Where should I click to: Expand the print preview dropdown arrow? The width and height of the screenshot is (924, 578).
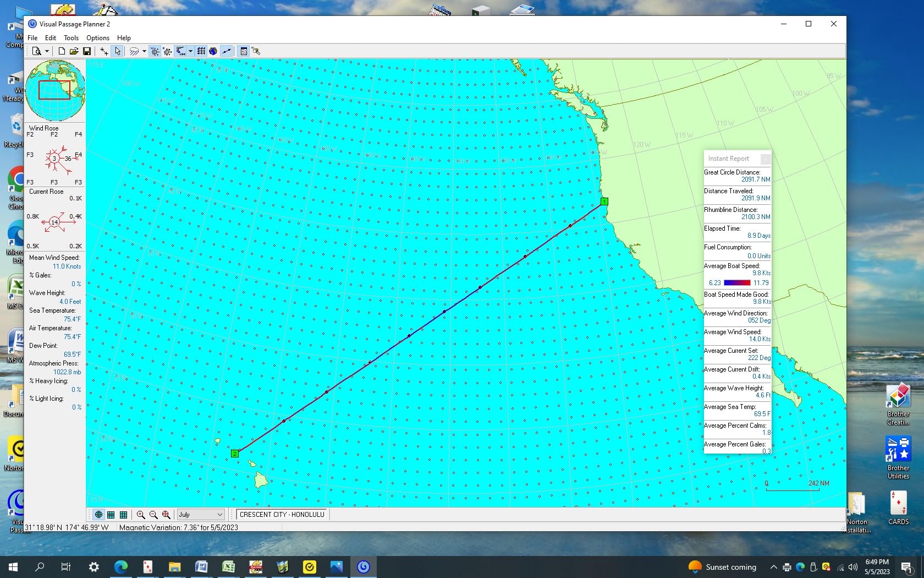point(47,51)
